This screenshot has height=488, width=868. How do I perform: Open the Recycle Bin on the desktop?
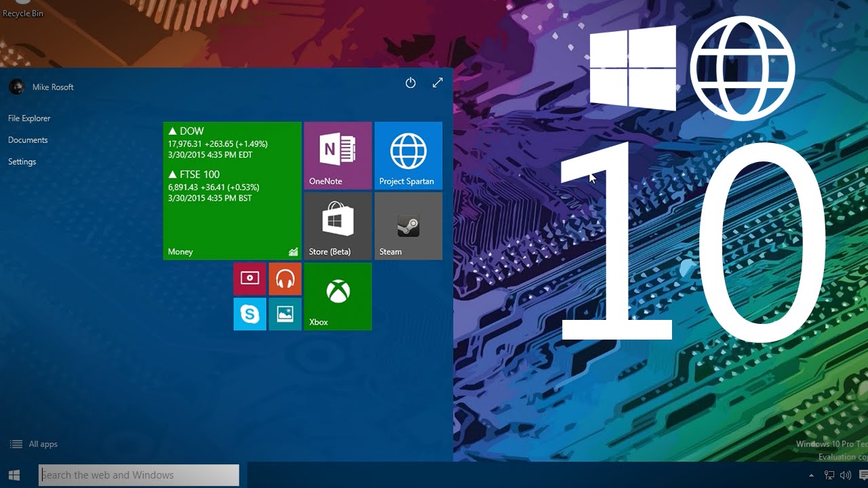22,9
